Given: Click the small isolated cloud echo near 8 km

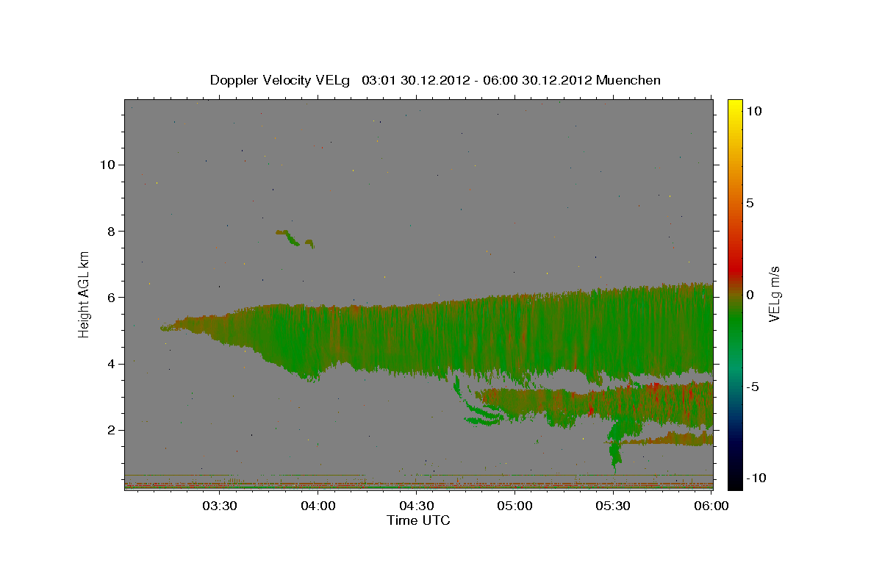Looking at the screenshot, I should tap(294, 238).
